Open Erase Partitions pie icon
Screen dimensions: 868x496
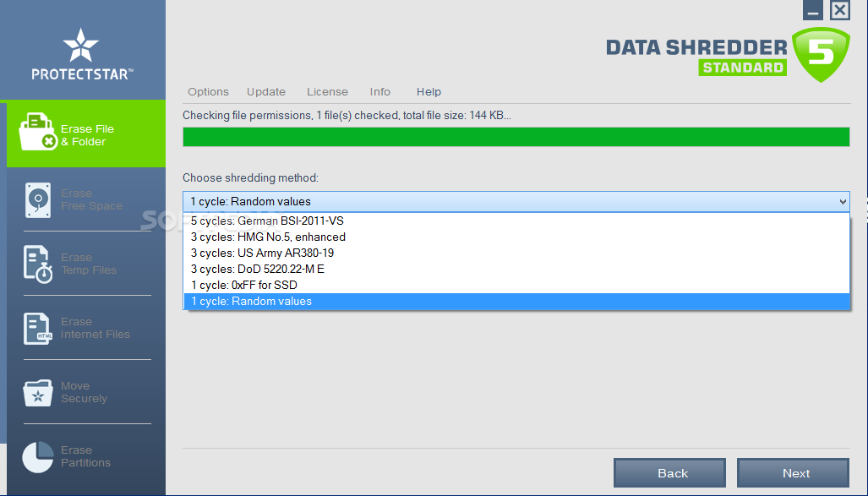[x=38, y=457]
